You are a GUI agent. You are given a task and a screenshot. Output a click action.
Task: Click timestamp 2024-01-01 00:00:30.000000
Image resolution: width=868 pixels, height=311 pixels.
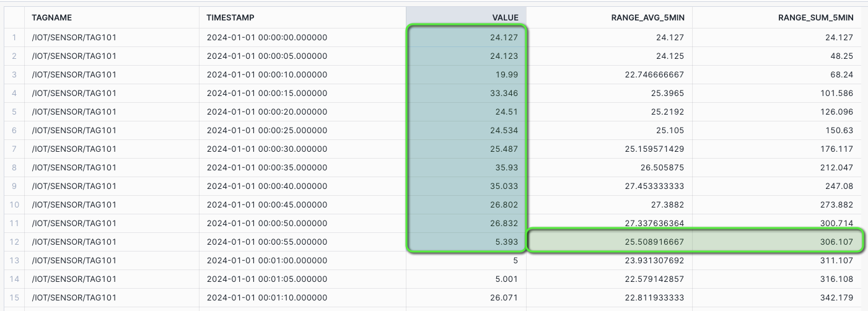click(x=267, y=149)
